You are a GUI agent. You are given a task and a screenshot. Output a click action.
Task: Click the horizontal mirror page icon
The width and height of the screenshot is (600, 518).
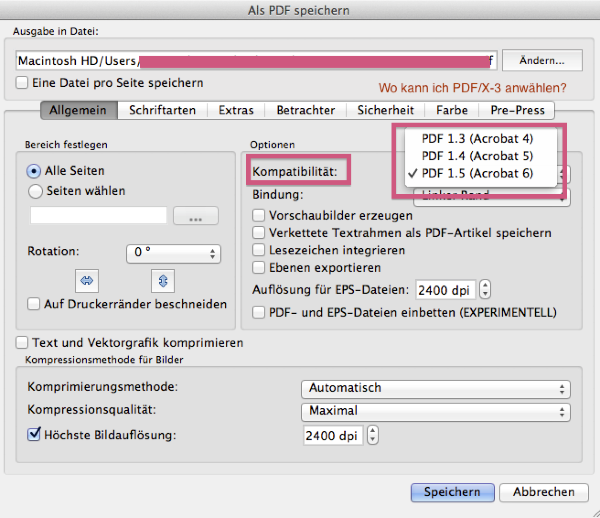[87, 280]
